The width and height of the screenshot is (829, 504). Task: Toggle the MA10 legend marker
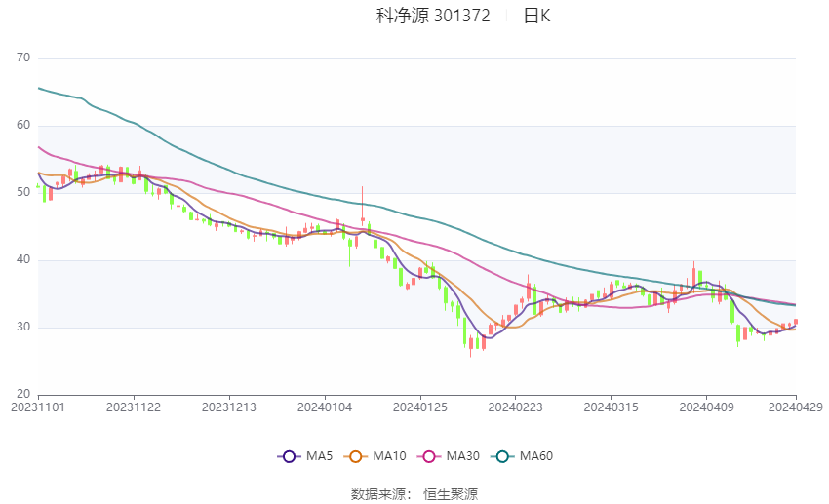355,456
